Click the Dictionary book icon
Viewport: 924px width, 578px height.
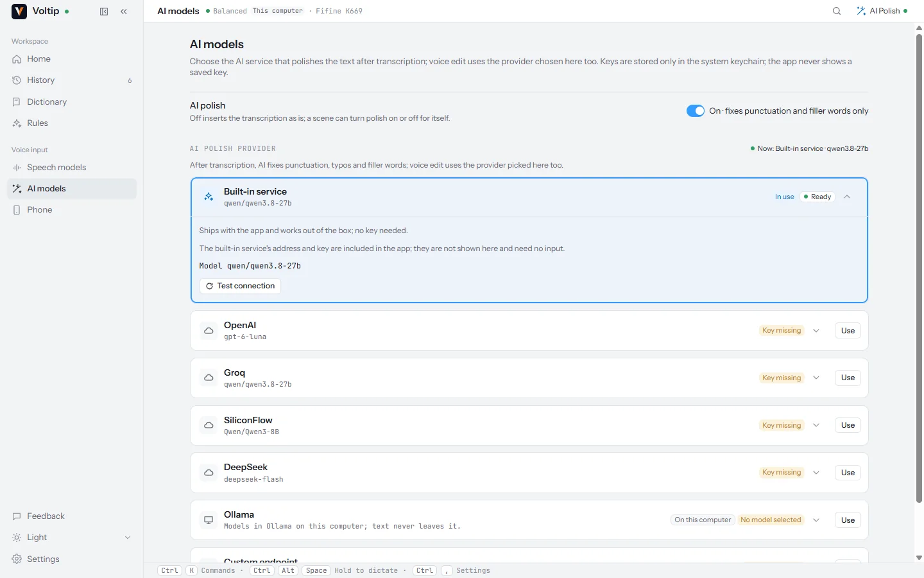[17, 102]
